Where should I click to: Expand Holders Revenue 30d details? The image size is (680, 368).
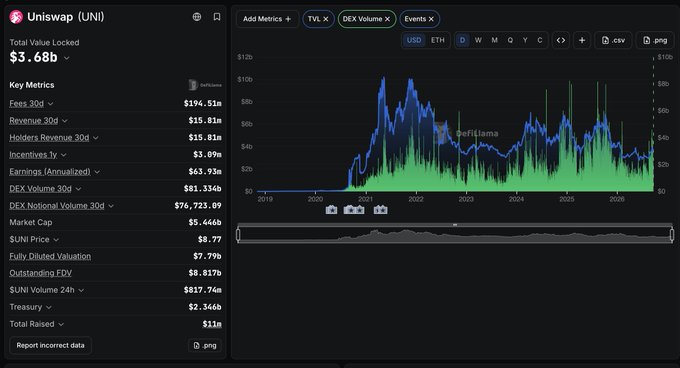(96, 138)
